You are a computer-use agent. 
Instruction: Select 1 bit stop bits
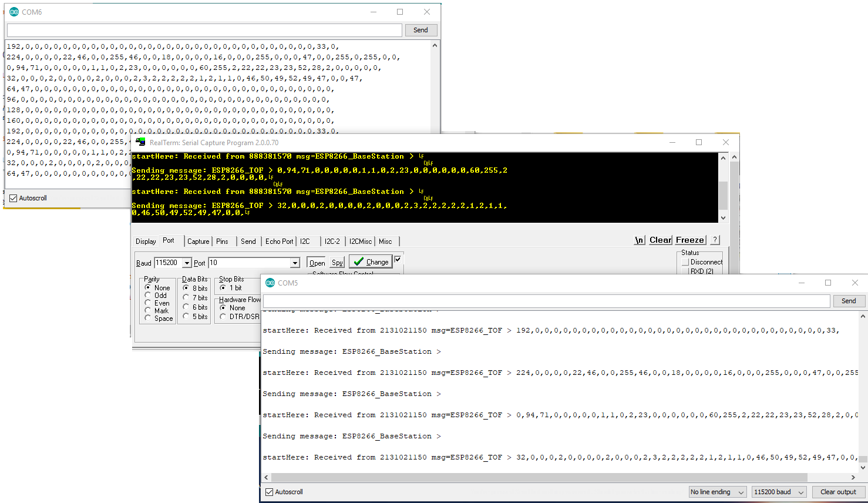click(x=223, y=288)
